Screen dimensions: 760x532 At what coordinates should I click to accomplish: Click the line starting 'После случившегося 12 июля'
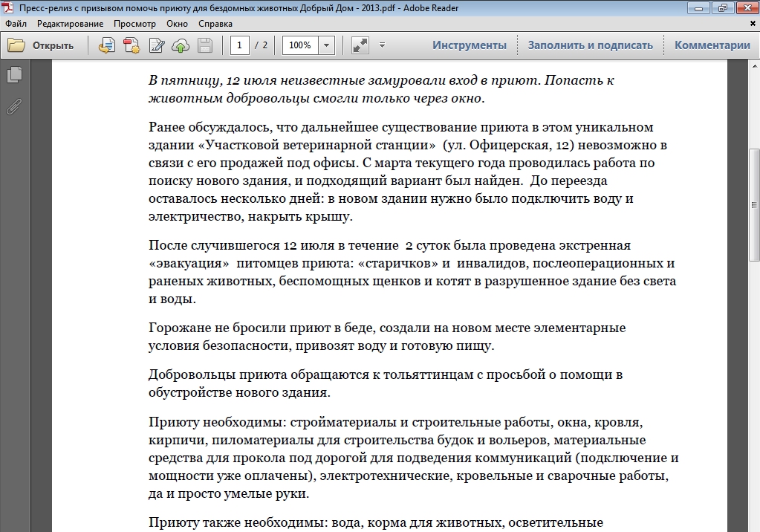(x=390, y=245)
